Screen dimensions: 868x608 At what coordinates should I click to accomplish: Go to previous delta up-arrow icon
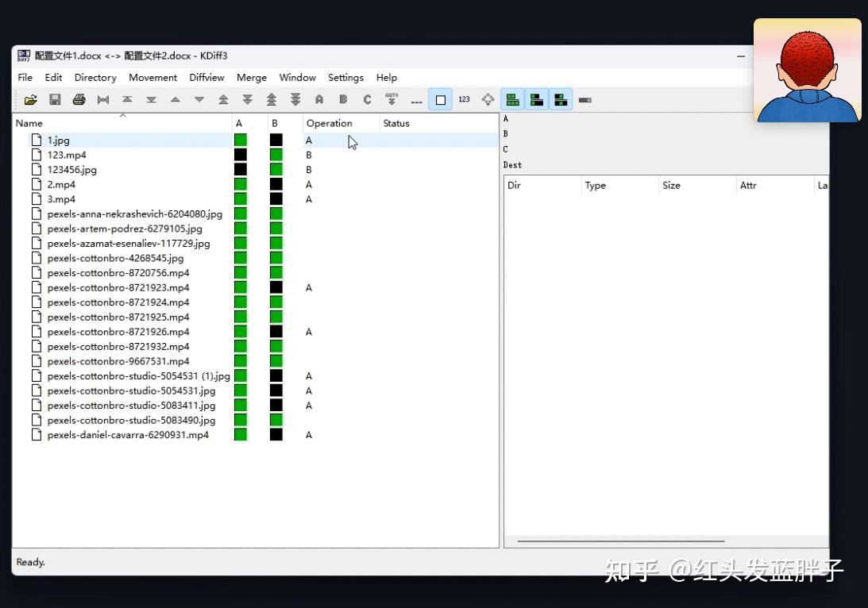(x=176, y=99)
